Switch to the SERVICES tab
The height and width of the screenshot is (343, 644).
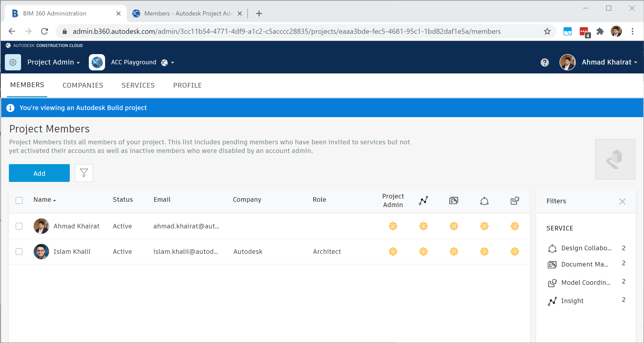(x=138, y=85)
